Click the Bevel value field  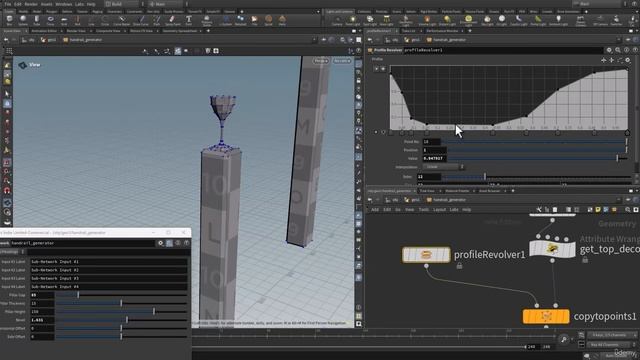pyautogui.click(x=42, y=320)
